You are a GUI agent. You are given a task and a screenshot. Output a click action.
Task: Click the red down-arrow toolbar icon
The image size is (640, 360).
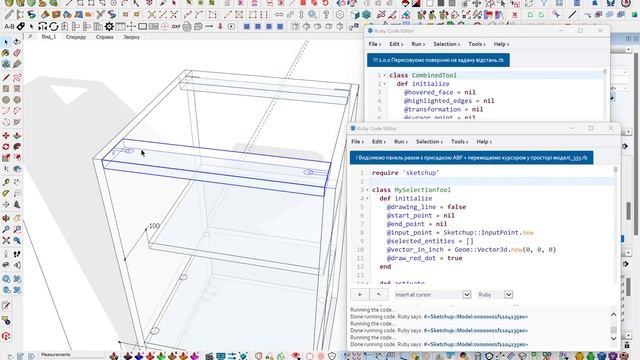coord(220,27)
